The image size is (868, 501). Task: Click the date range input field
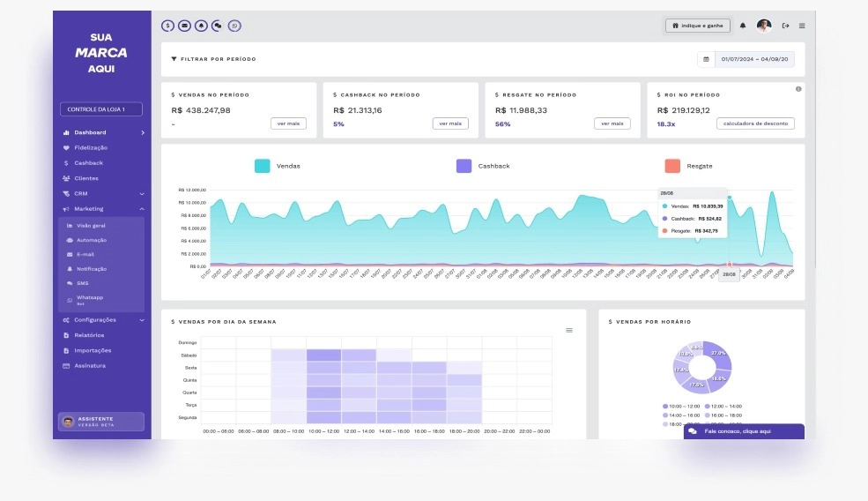[x=755, y=59]
